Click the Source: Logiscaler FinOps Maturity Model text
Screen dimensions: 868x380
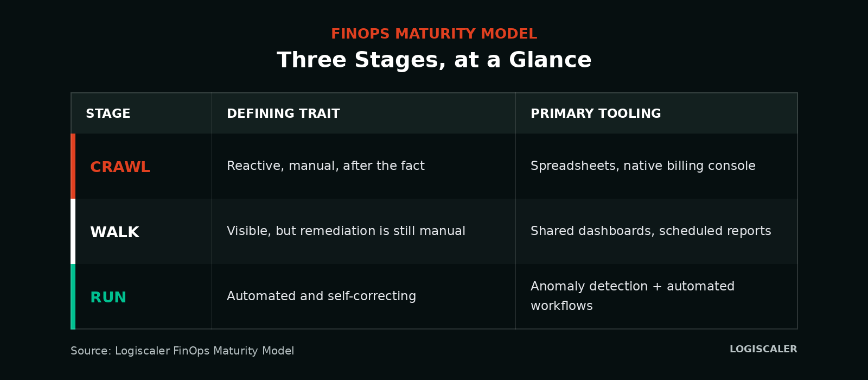182,351
